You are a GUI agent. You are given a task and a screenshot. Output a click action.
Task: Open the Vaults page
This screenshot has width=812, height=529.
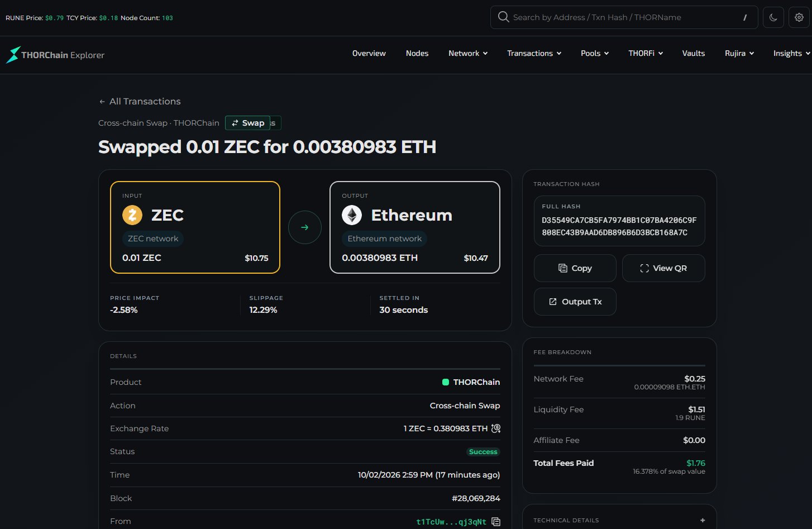pos(694,53)
